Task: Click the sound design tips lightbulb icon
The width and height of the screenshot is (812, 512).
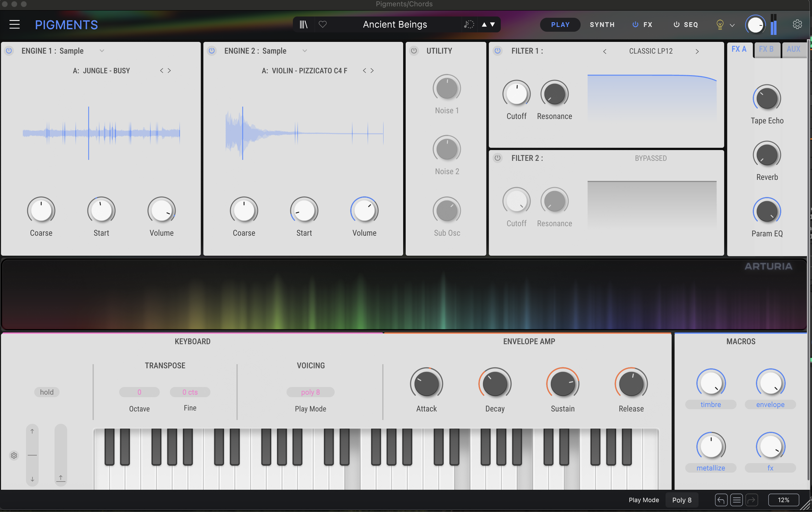Action: click(x=719, y=25)
